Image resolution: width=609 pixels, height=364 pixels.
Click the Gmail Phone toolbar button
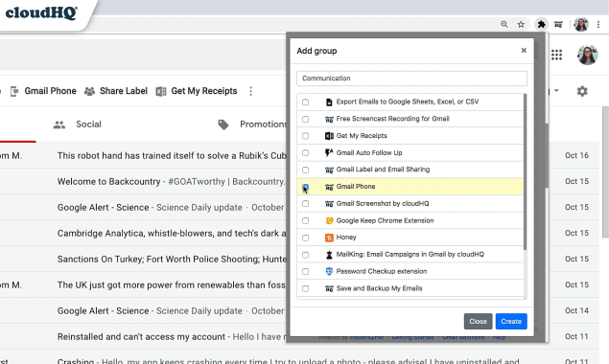43,91
